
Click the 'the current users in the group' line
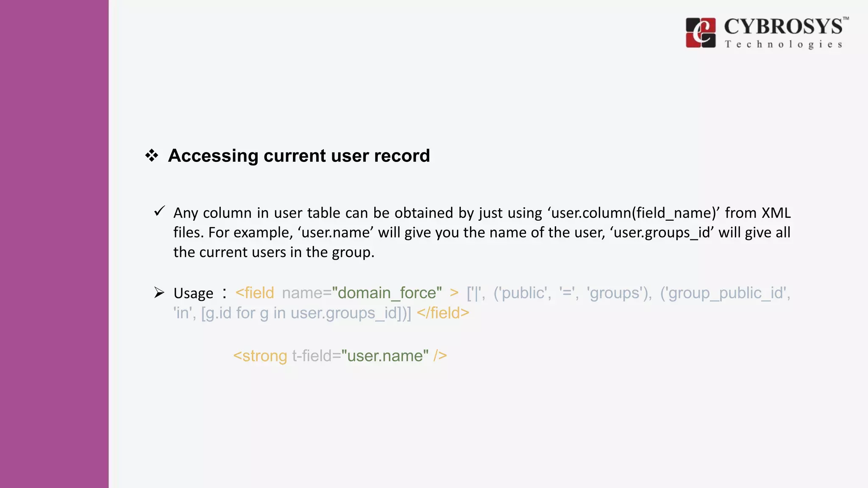274,252
